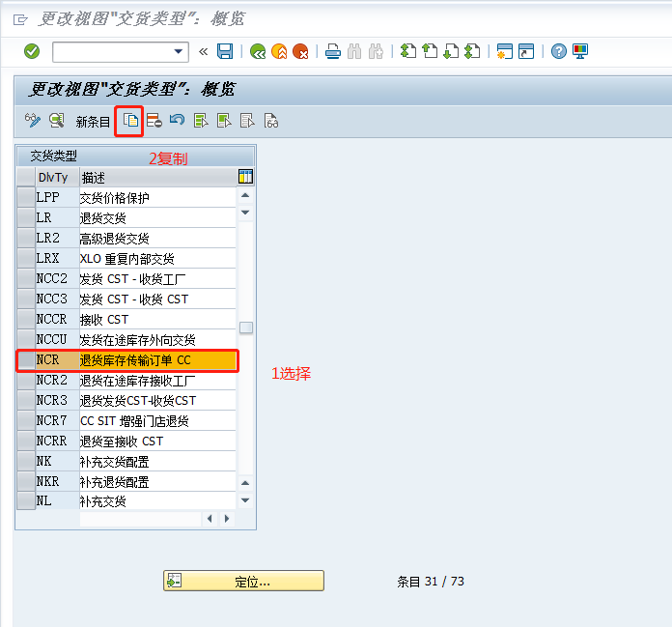Click the Print icon

pos(332,51)
